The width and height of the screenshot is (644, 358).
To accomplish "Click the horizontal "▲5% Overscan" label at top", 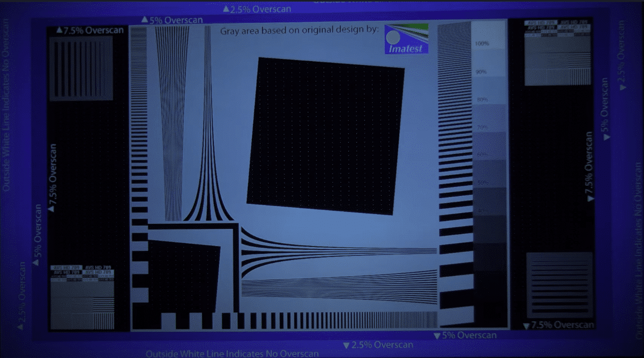I will (172, 20).
